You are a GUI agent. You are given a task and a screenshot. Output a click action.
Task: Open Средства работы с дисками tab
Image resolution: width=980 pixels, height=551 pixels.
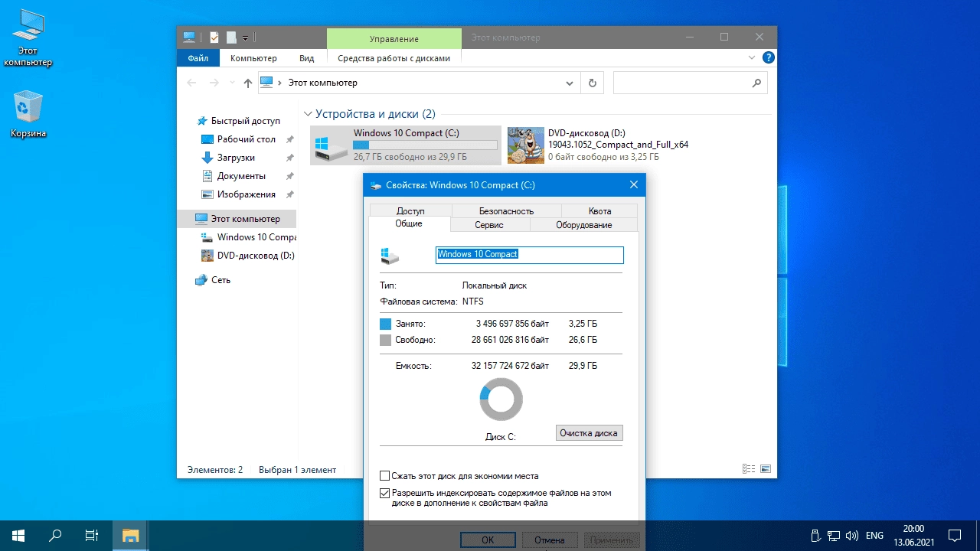point(394,58)
